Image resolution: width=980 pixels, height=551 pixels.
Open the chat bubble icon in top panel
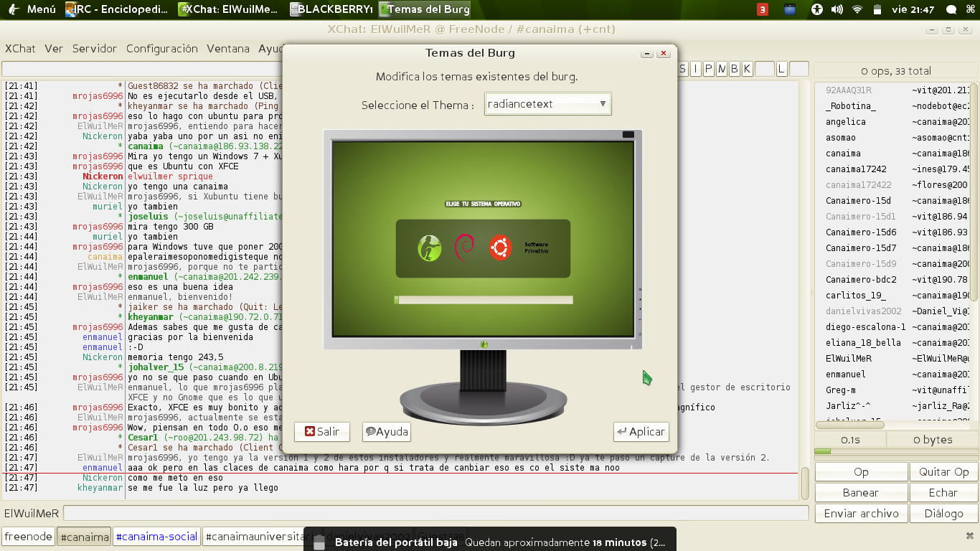[951, 9]
